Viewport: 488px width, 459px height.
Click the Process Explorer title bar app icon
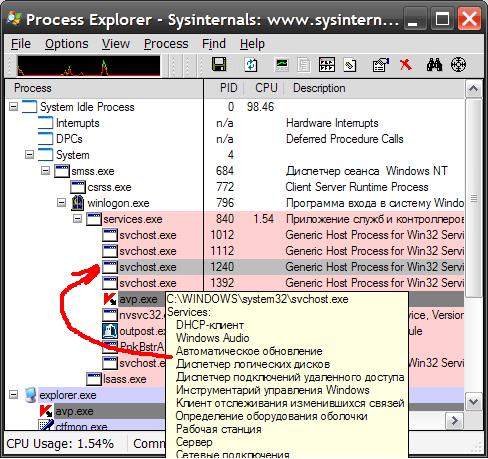(x=14, y=19)
